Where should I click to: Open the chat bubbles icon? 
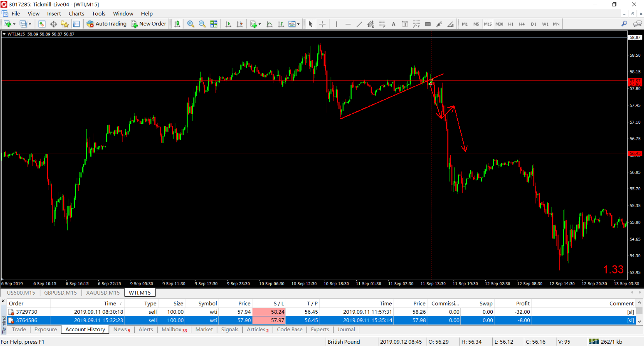pos(637,24)
